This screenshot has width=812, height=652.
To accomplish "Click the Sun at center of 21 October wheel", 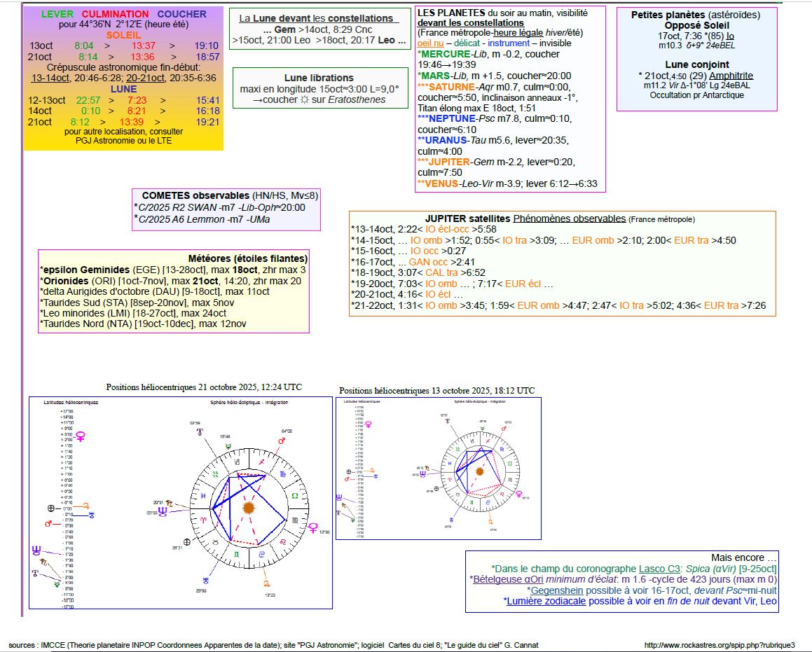I will pos(248,507).
